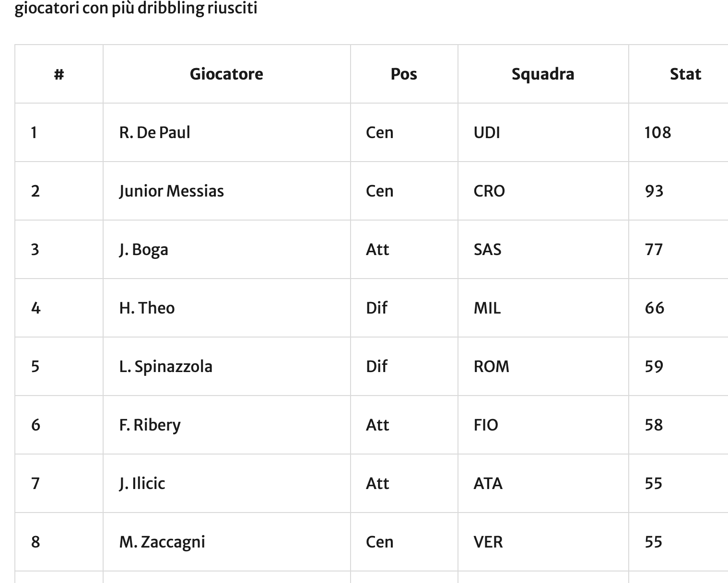The image size is (728, 583).
Task: Click the Pos column header
Action: tap(404, 74)
